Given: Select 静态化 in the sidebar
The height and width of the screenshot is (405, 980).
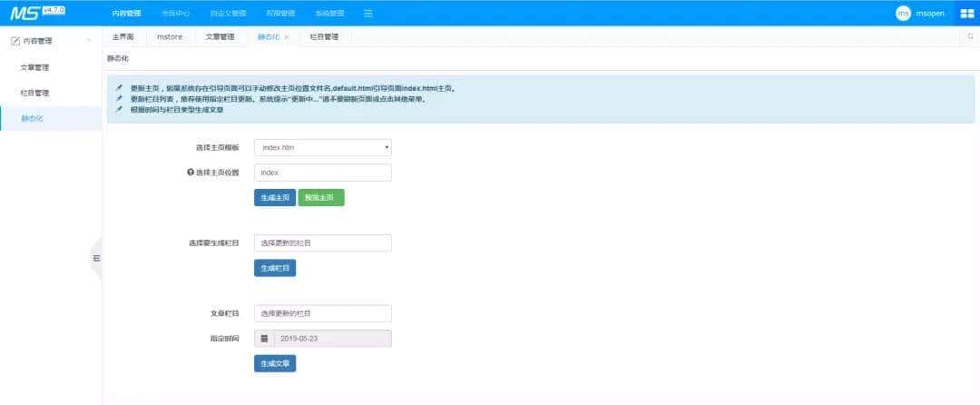Looking at the screenshot, I should pyautogui.click(x=32, y=118).
